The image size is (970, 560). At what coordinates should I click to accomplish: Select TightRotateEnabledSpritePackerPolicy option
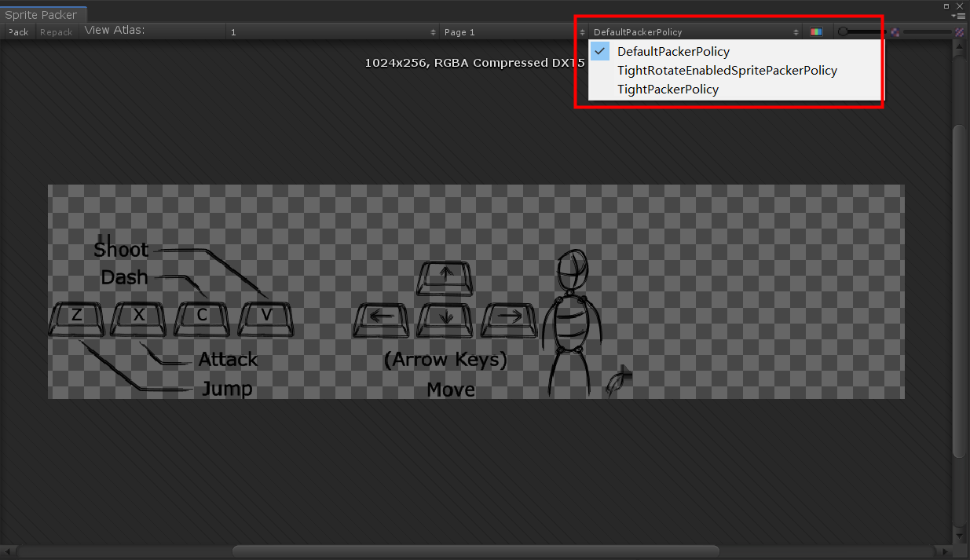(x=727, y=70)
